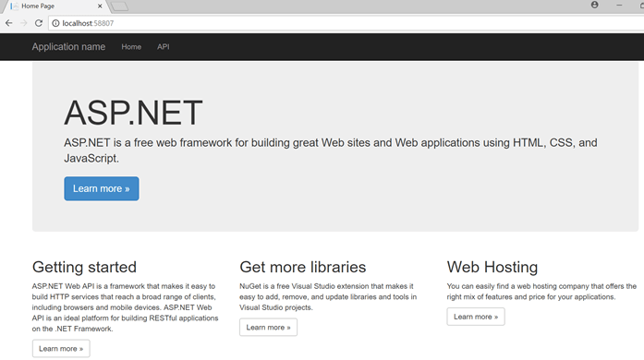Open the API nav menu item
644x360 pixels.
pyautogui.click(x=163, y=47)
